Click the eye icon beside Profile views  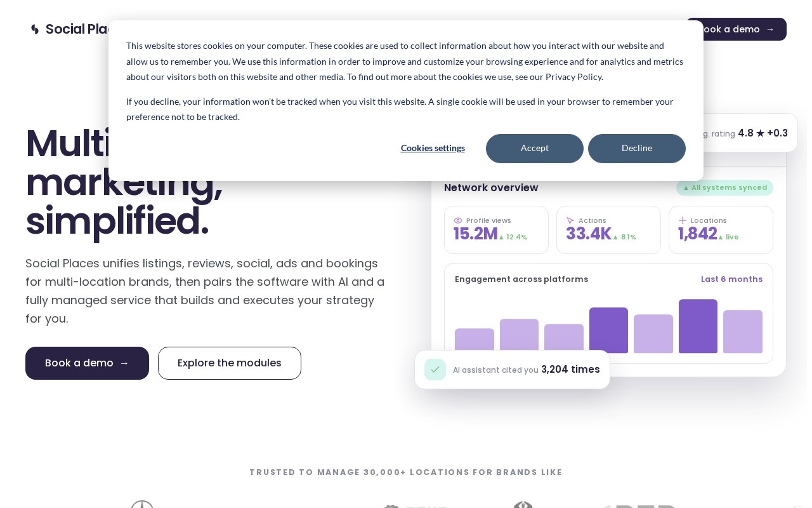[x=458, y=220]
